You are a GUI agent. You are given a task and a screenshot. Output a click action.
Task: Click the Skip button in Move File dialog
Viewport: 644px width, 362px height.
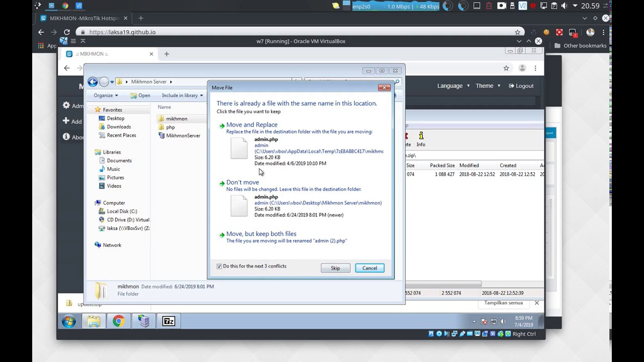click(x=336, y=268)
